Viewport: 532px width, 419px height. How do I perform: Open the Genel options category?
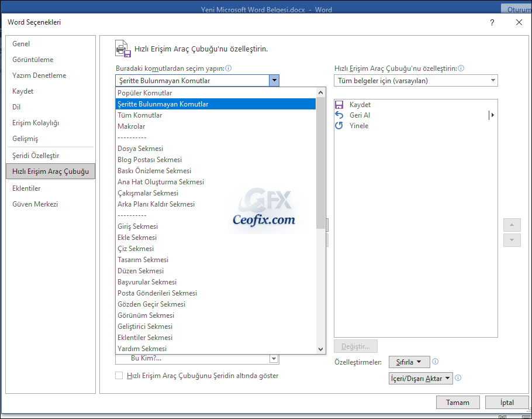(50, 44)
